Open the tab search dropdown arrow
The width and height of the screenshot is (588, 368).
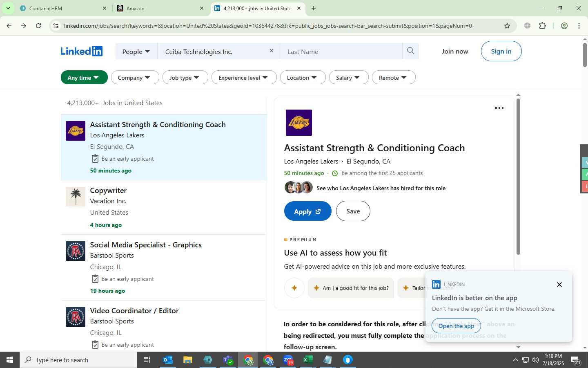coord(8,8)
